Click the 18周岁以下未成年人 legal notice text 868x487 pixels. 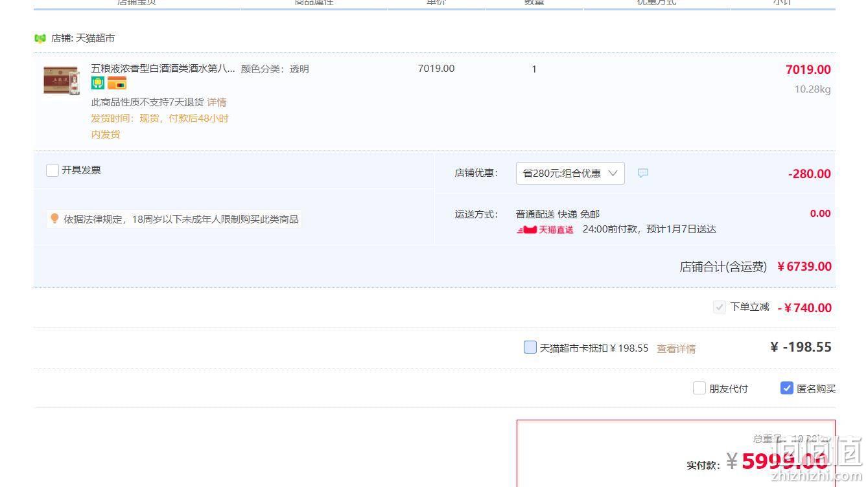tap(181, 220)
